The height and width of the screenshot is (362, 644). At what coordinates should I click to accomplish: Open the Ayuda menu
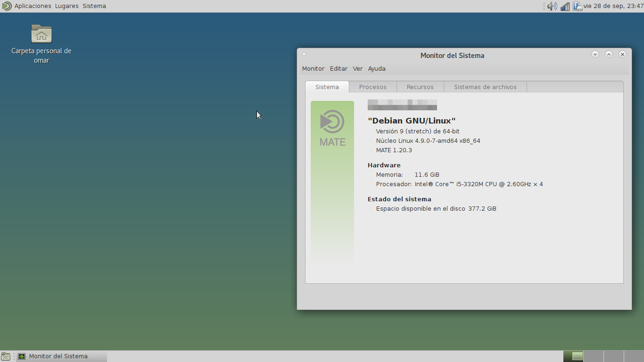pyautogui.click(x=377, y=68)
